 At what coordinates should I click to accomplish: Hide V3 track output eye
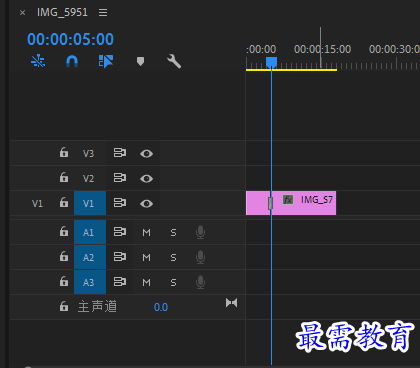click(x=146, y=154)
